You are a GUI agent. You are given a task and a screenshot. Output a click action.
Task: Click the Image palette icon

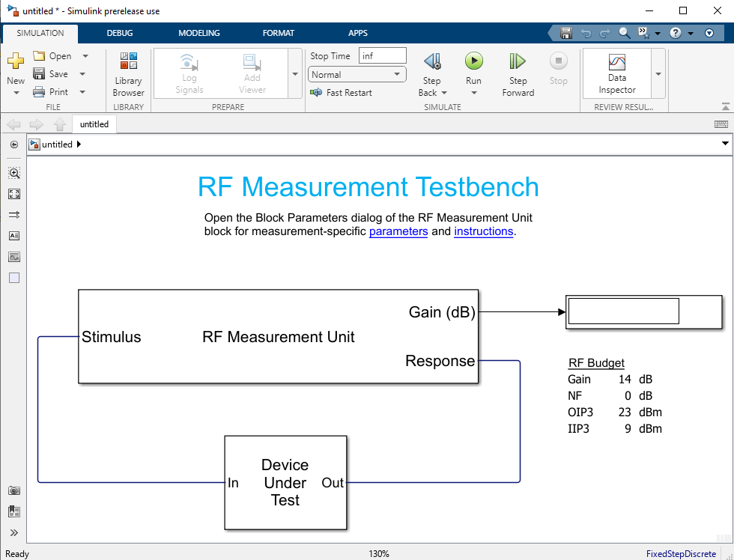pos(14,257)
